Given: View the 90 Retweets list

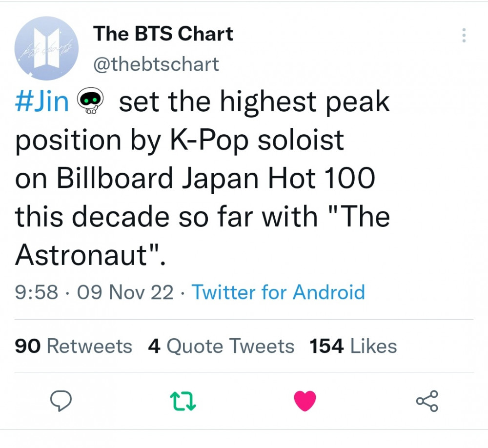Looking at the screenshot, I should [x=74, y=346].
